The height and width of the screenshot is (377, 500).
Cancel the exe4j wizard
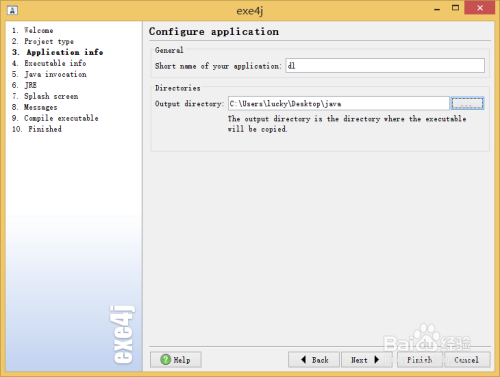pos(467,360)
